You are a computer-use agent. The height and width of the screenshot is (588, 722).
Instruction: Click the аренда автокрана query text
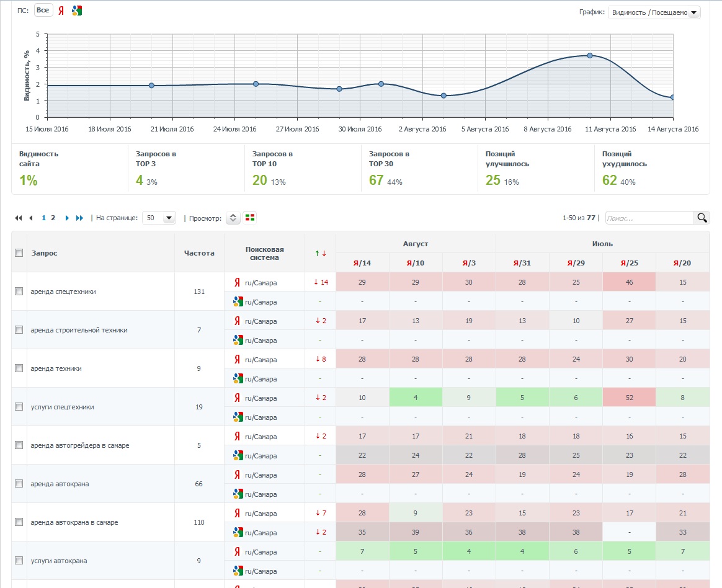click(60, 484)
